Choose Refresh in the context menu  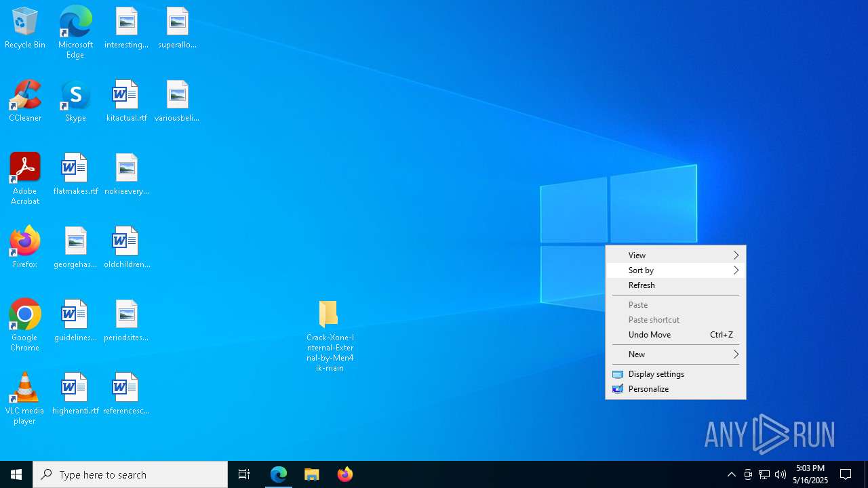[x=675, y=285]
